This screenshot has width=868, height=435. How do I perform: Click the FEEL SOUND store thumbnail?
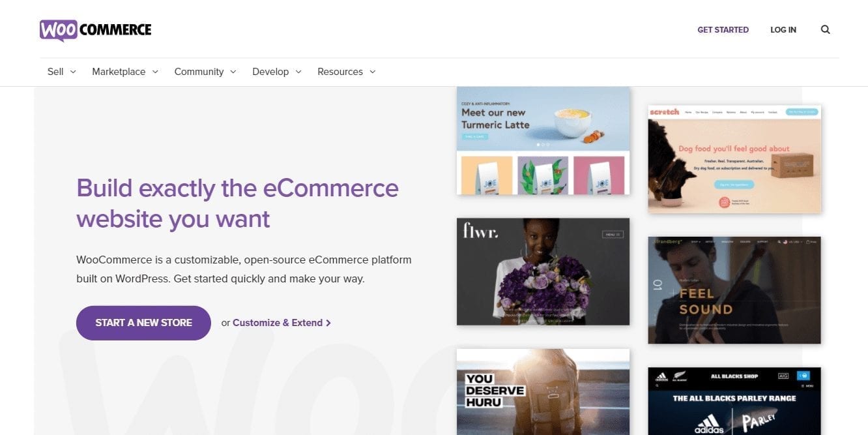[x=734, y=290]
